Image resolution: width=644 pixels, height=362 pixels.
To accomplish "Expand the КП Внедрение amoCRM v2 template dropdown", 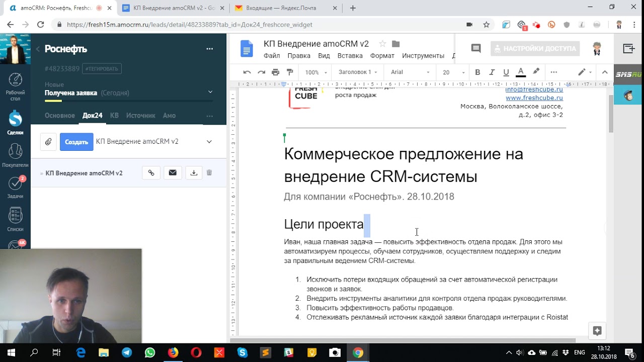I will 209,142.
